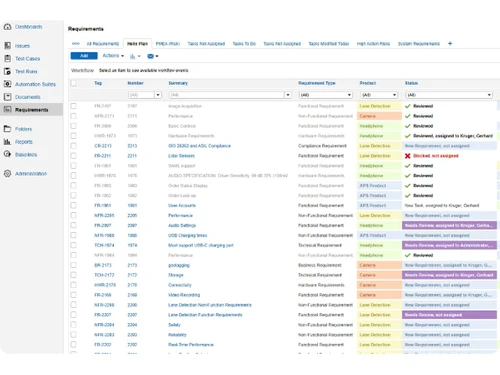Click the Documents sidebar icon

point(7,97)
